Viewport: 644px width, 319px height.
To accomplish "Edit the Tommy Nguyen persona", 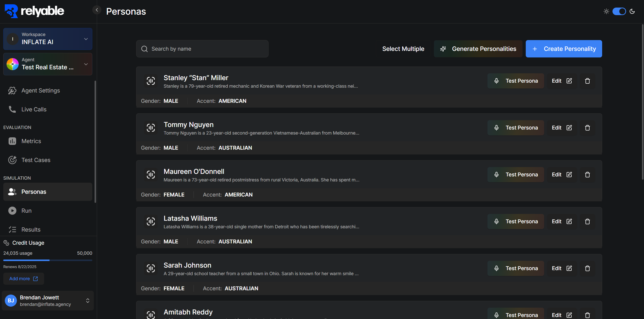I will click(x=562, y=128).
